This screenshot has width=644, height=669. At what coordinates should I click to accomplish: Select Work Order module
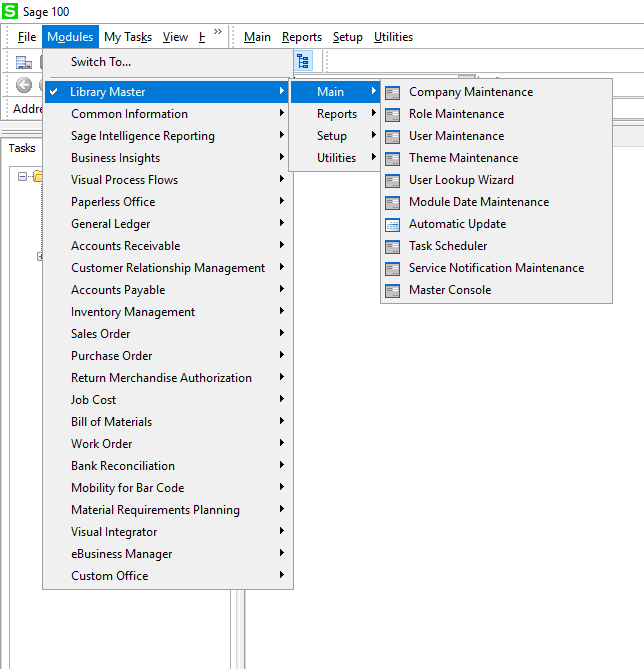pyautogui.click(x=167, y=444)
